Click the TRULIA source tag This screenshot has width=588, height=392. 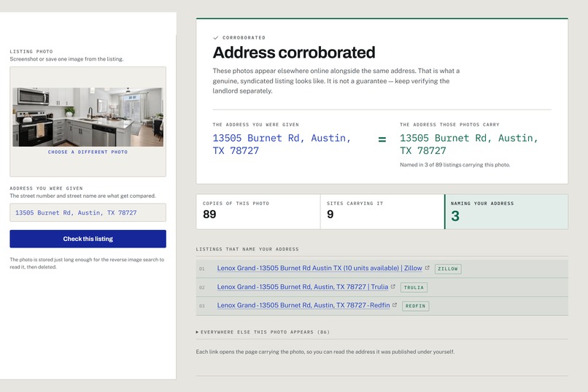[414, 288]
